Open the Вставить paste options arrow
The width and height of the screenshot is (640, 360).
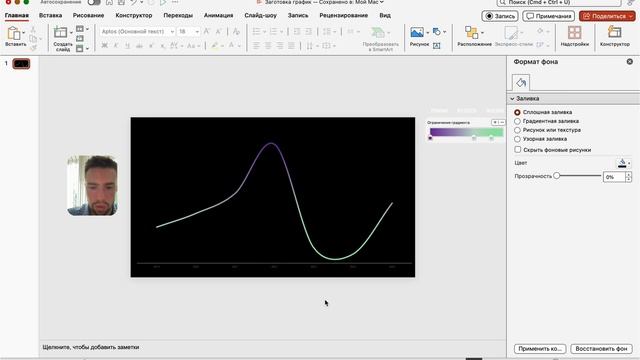pyautogui.click(x=24, y=32)
